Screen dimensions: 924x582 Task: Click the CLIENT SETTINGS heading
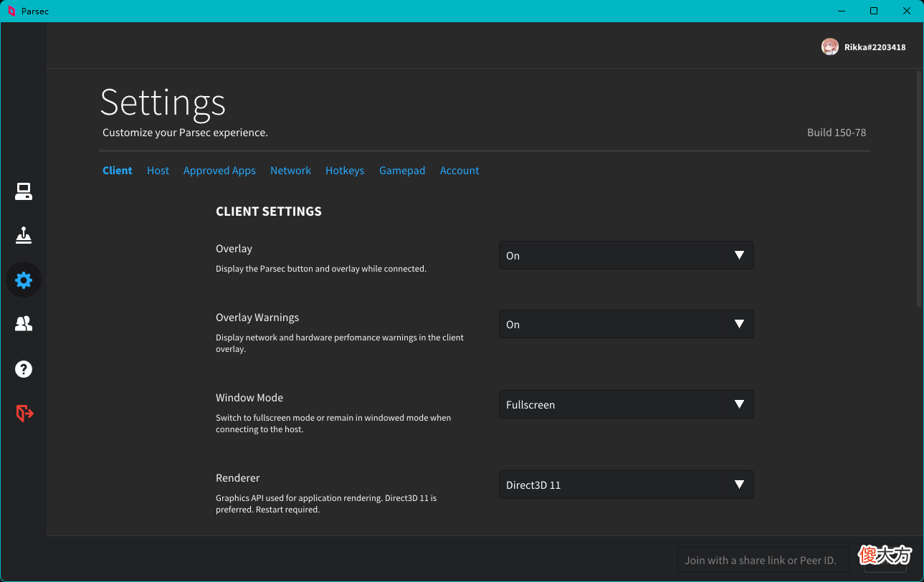click(x=269, y=211)
